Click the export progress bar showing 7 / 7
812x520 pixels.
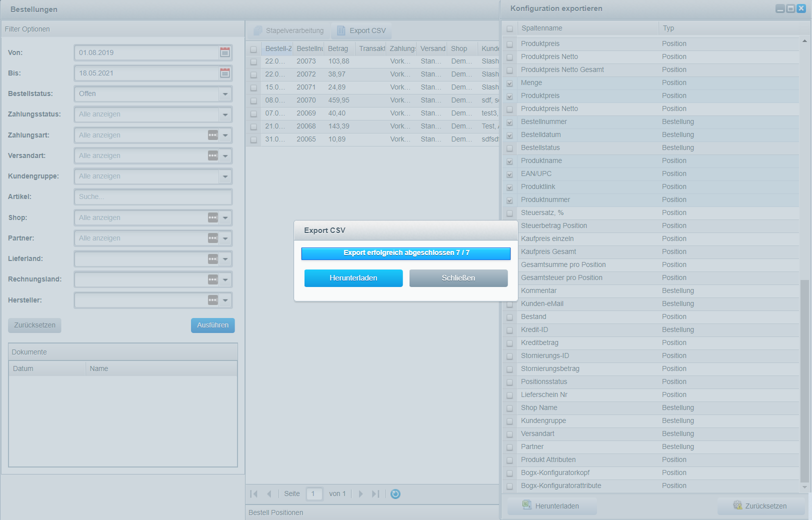pos(406,253)
